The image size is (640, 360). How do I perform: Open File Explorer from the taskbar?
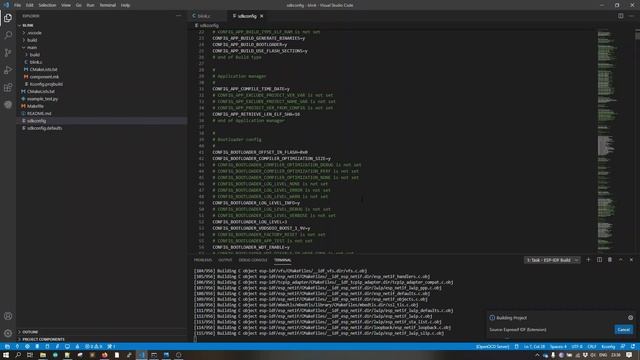[42, 355]
